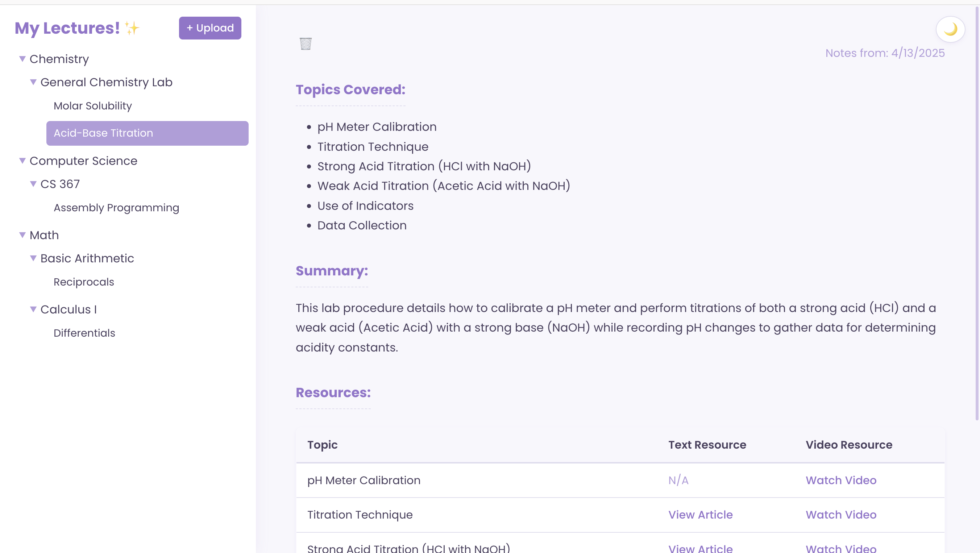Image resolution: width=980 pixels, height=553 pixels.
Task: Collapse the Math folder triangle
Action: [22, 235]
